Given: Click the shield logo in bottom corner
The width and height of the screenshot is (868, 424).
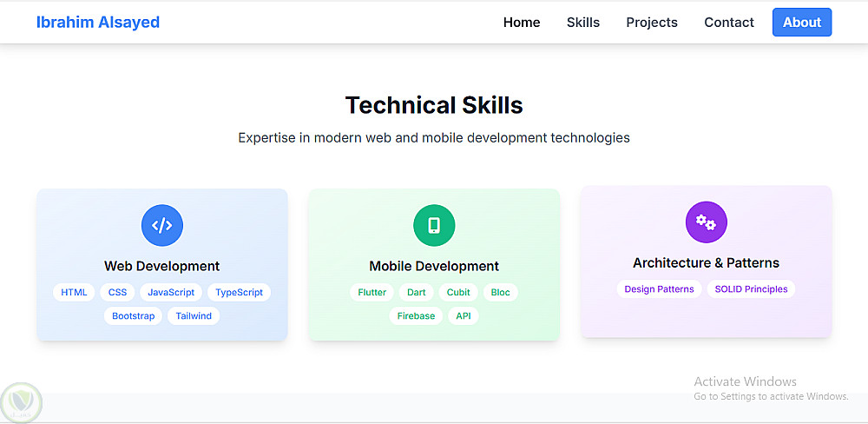Looking at the screenshot, I should tap(21, 402).
